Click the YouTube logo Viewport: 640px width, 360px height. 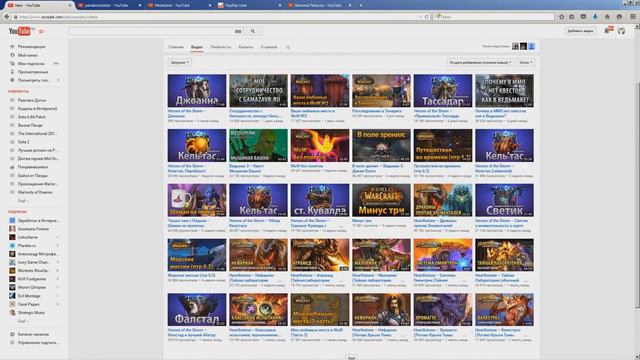tap(20, 31)
